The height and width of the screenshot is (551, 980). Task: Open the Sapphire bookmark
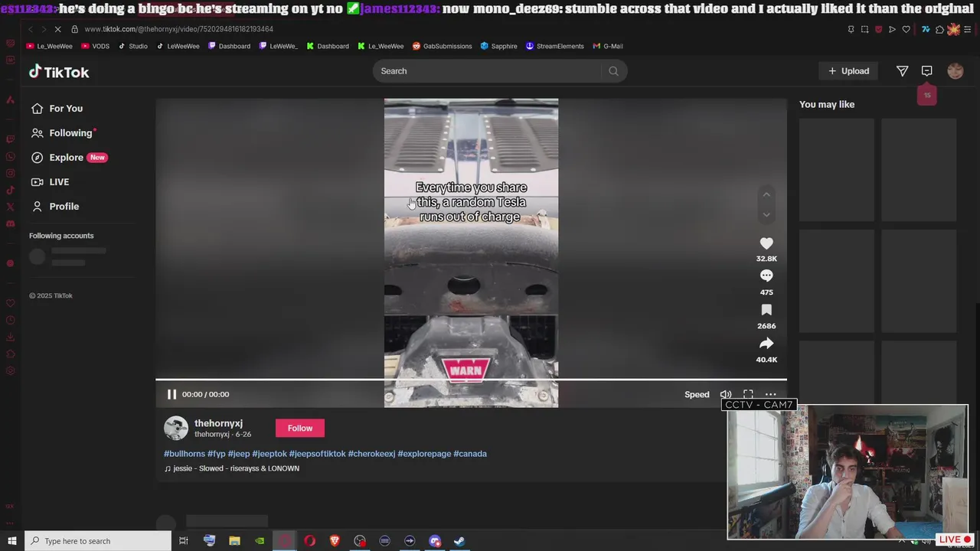point(498,46)
